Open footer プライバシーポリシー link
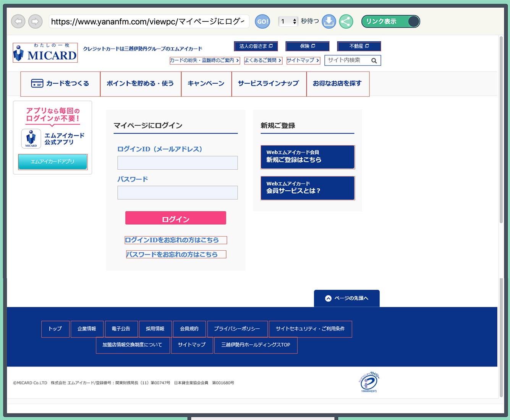This screenshot has height=420, width=510. point(237,329)
